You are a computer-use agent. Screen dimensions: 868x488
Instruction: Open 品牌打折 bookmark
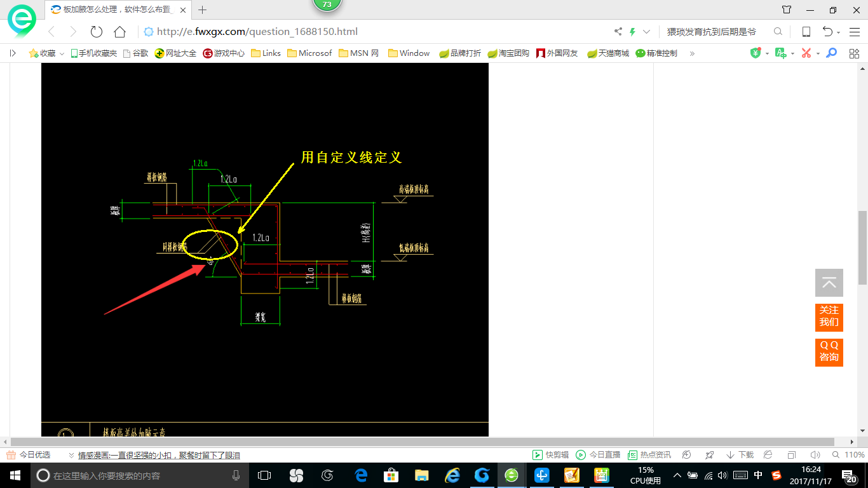(460, 53)
